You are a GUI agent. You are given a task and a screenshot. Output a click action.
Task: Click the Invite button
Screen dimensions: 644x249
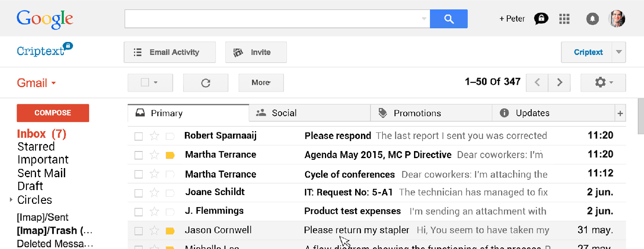click(256, 52)
